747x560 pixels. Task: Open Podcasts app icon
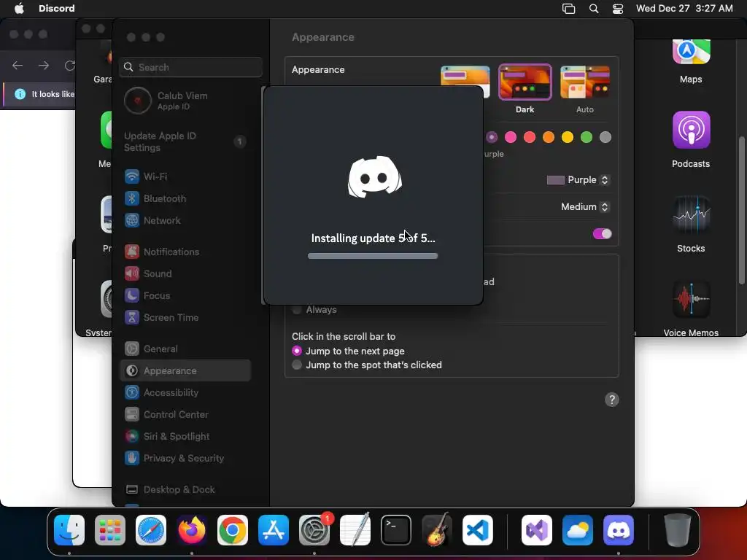pos(691,130)
